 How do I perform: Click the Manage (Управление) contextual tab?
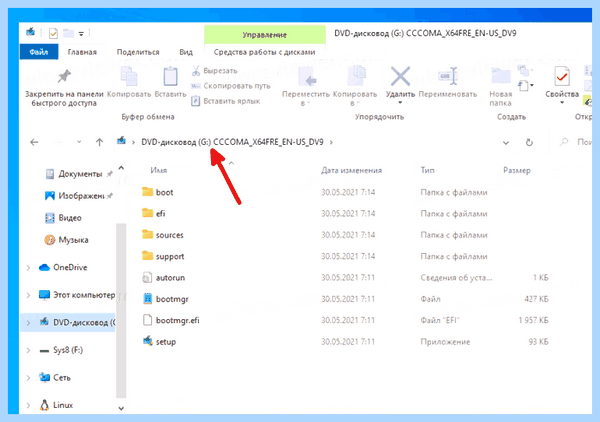[x=264, y=35]
